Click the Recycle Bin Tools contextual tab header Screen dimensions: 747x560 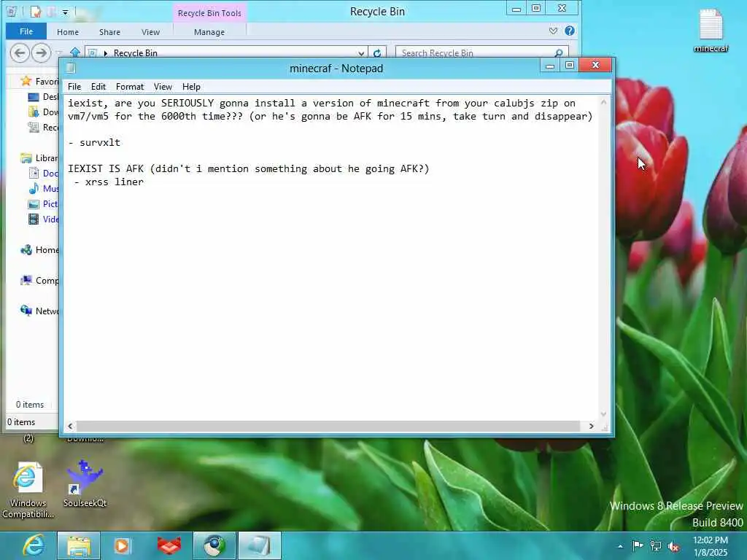pos(209,13)
